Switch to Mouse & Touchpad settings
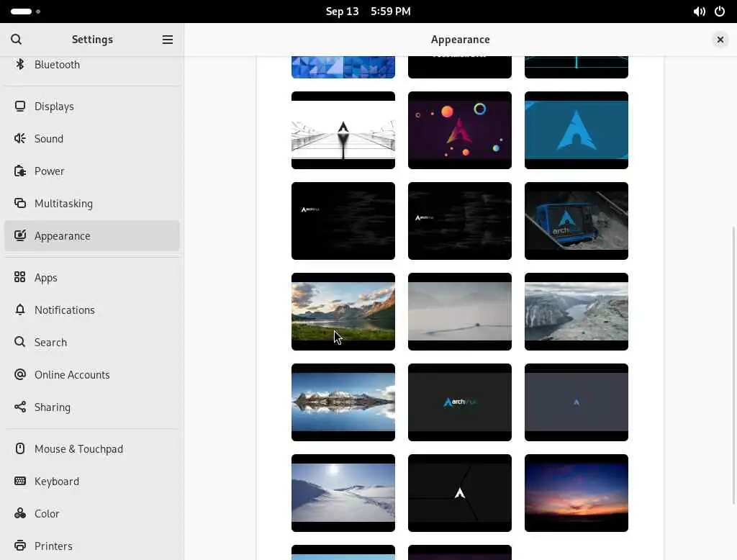Screen dimensions: 737x560 point(92,449)
